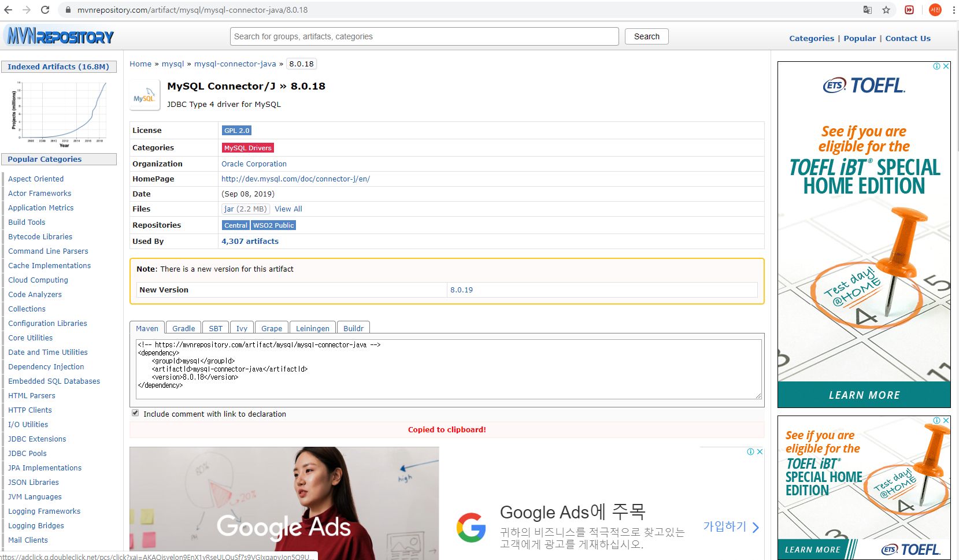Click the browser back arrow
Viewport: 959px width, 560px height.
click(x=8, y=10)
